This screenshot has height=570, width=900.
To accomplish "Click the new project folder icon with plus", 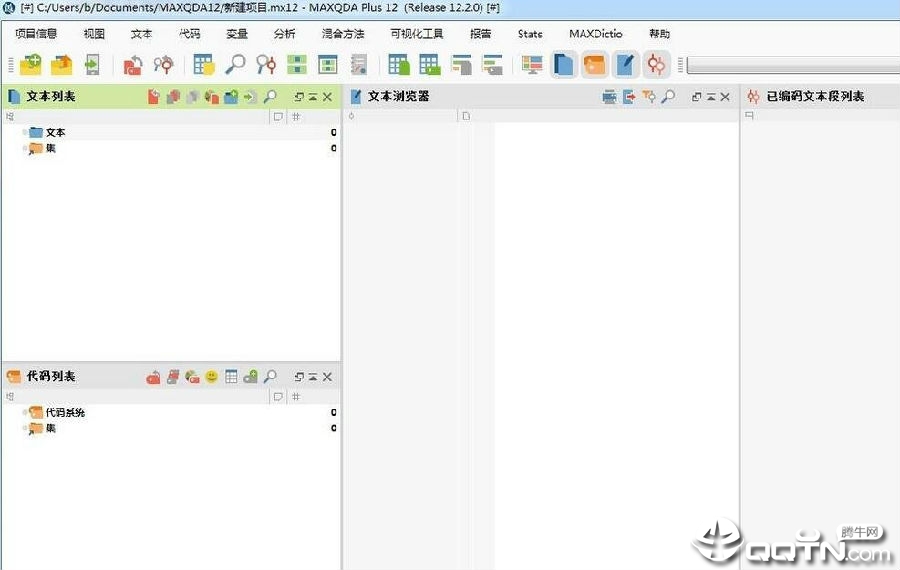I will click(x=30, y=64).
